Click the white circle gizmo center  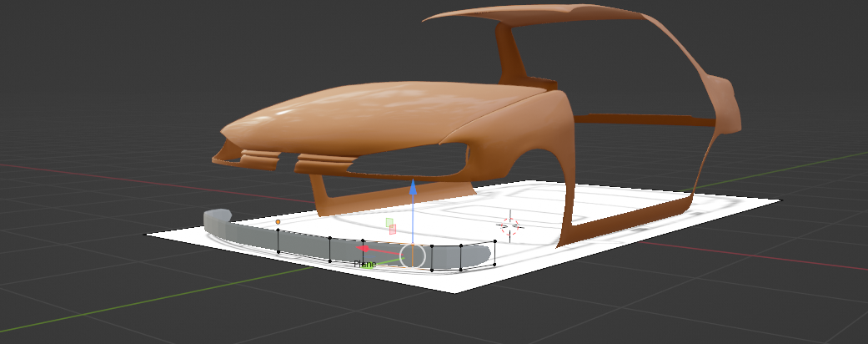tap(413, 256)
